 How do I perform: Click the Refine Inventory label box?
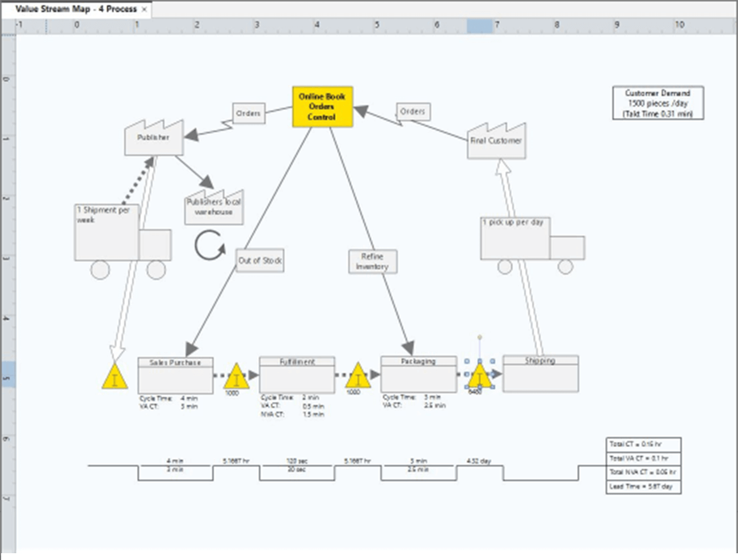[372, 261]
